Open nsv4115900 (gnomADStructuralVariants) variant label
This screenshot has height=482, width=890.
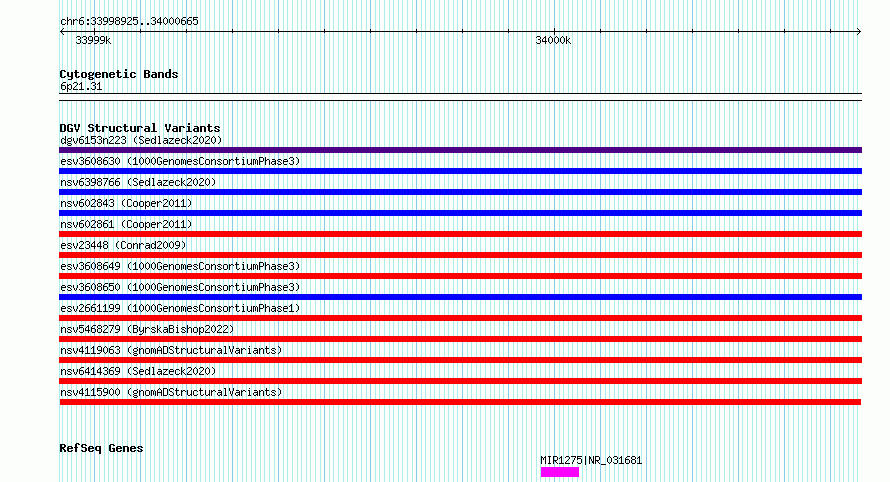[x=171, y=392]
